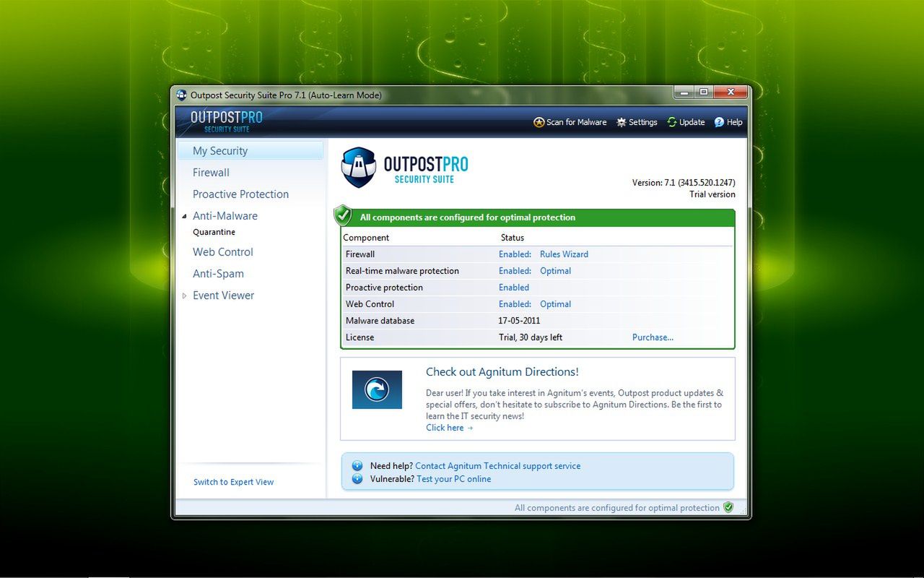
Task: Click the Component column header
Action: coord(366,238)
